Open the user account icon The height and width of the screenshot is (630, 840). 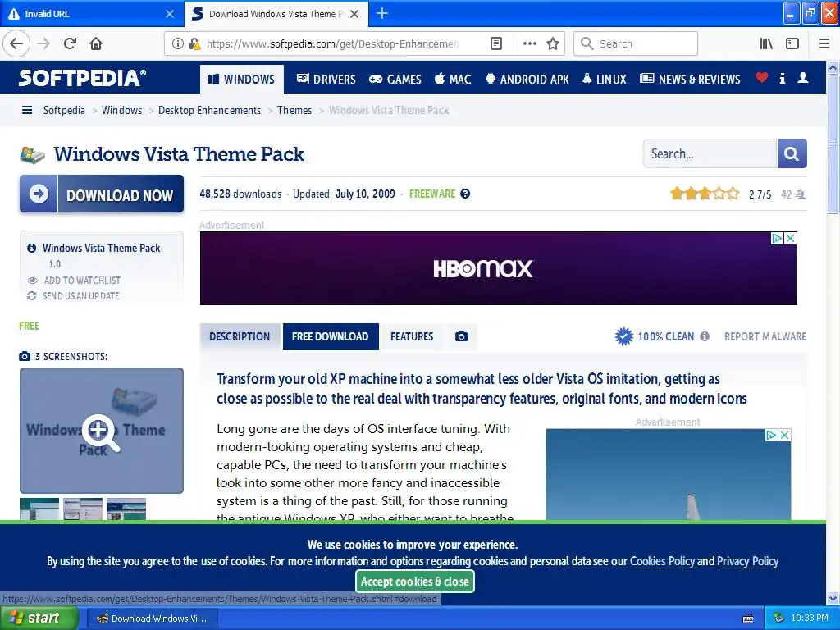[x=802, y=78]
